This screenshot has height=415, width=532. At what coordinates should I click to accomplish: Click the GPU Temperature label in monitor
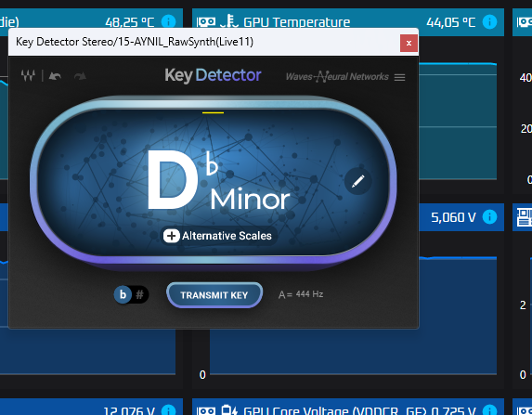click(296, 22)
